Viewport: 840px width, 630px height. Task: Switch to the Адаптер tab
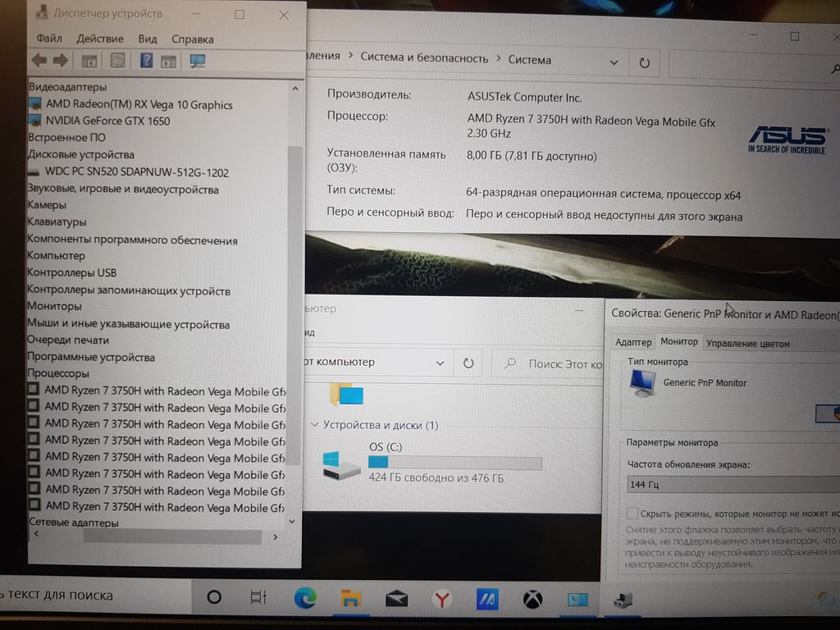[x=633, y=342]
